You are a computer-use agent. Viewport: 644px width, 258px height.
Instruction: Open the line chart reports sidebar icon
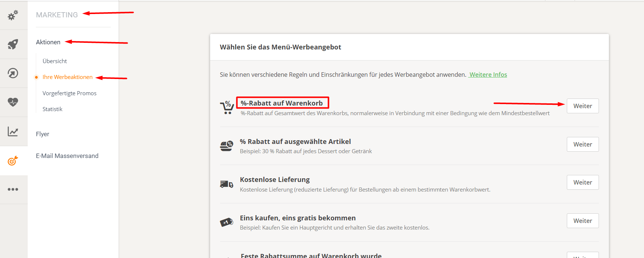click(x=13, y=131)
